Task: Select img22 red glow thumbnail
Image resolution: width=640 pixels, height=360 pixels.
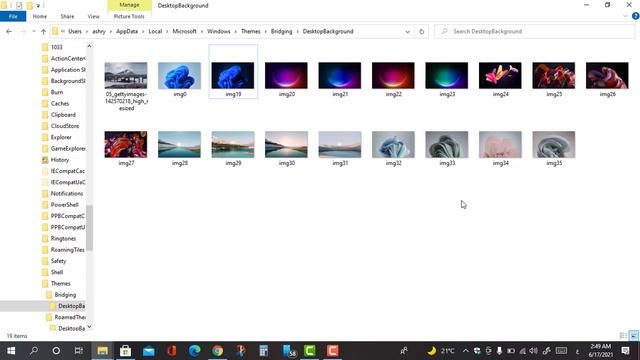Action: [393, 76]
